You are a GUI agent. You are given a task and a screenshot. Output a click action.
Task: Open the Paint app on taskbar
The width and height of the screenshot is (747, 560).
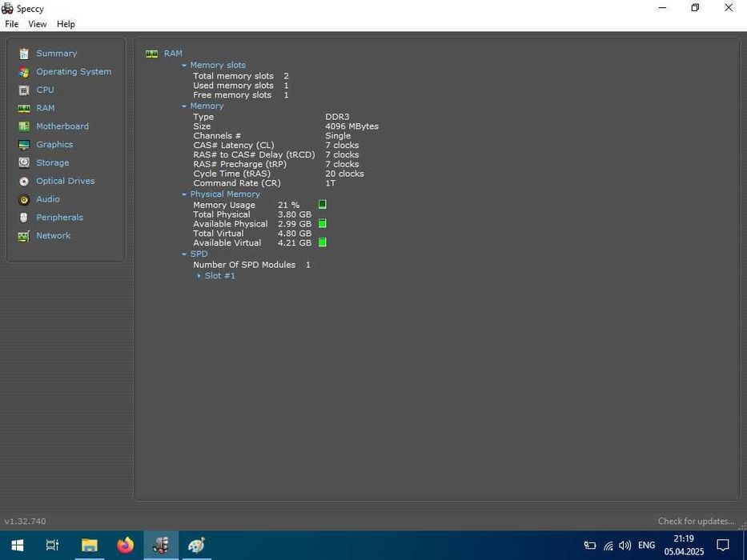click(196, 546)
